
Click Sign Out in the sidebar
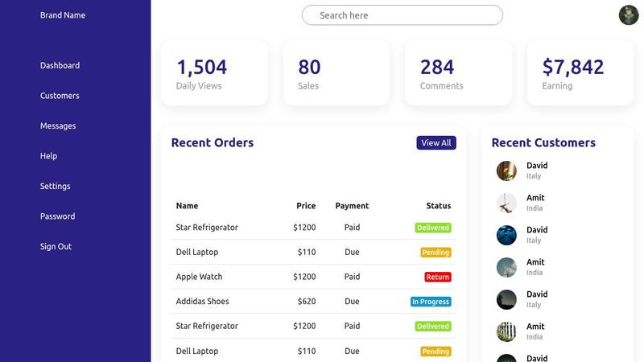click(56, 246)
